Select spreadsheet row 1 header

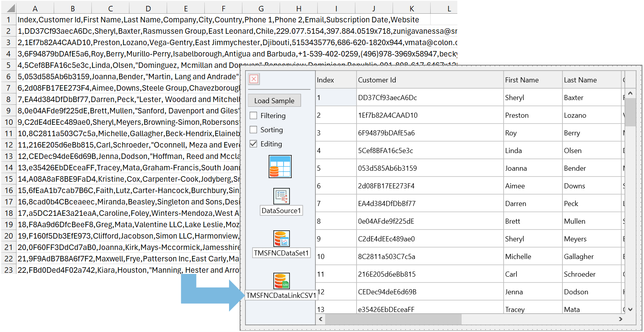point(8,20)
